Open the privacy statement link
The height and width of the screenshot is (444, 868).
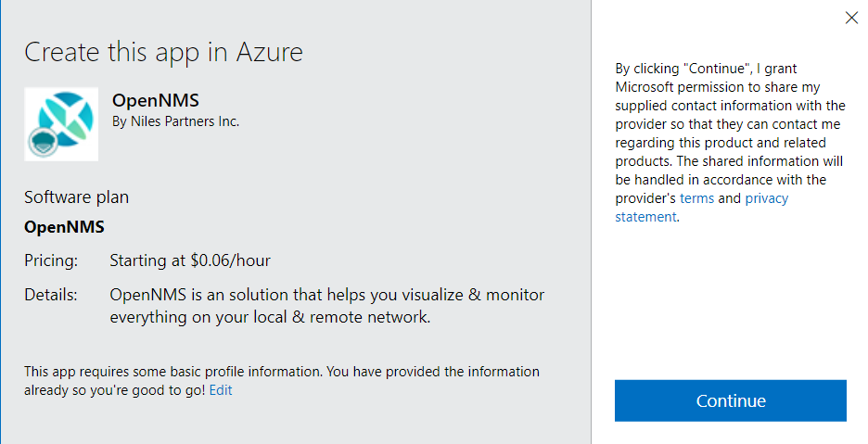[766, 198]
